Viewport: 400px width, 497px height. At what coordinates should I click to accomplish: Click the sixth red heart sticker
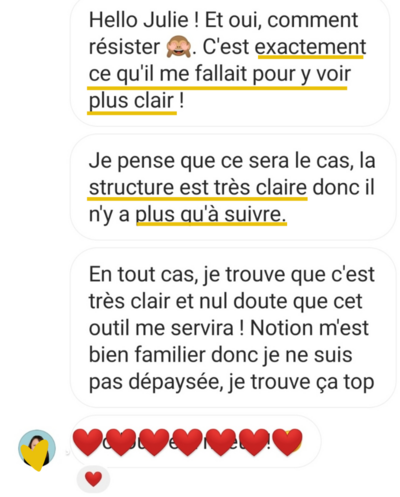[254, 442]
